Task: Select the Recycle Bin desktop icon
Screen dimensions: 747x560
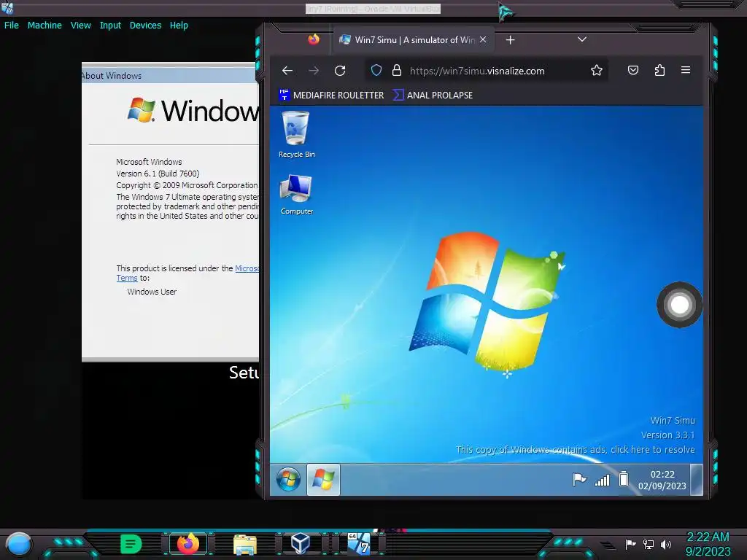Action: pyautogui.click(x=296, y=134)
